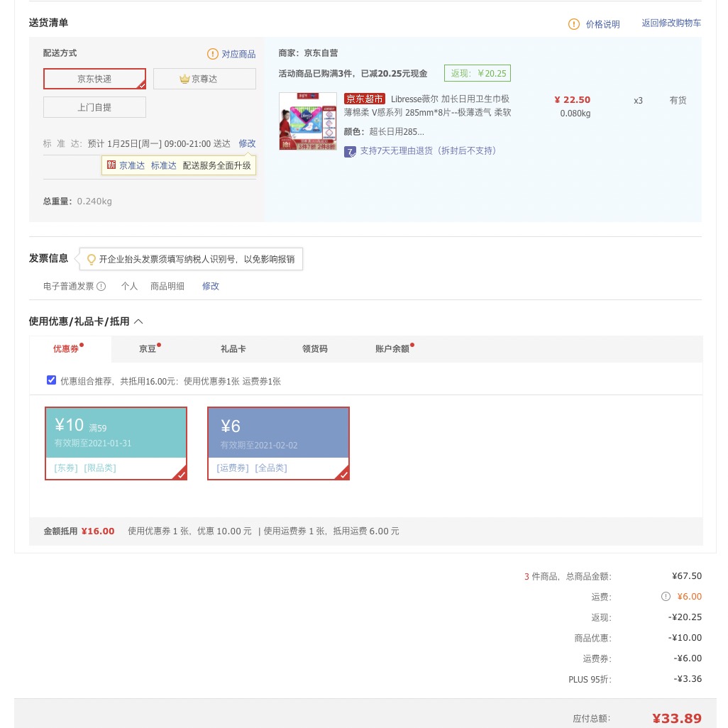
Task: Click 价格说明 link
Action: click(x=602, y=24)
